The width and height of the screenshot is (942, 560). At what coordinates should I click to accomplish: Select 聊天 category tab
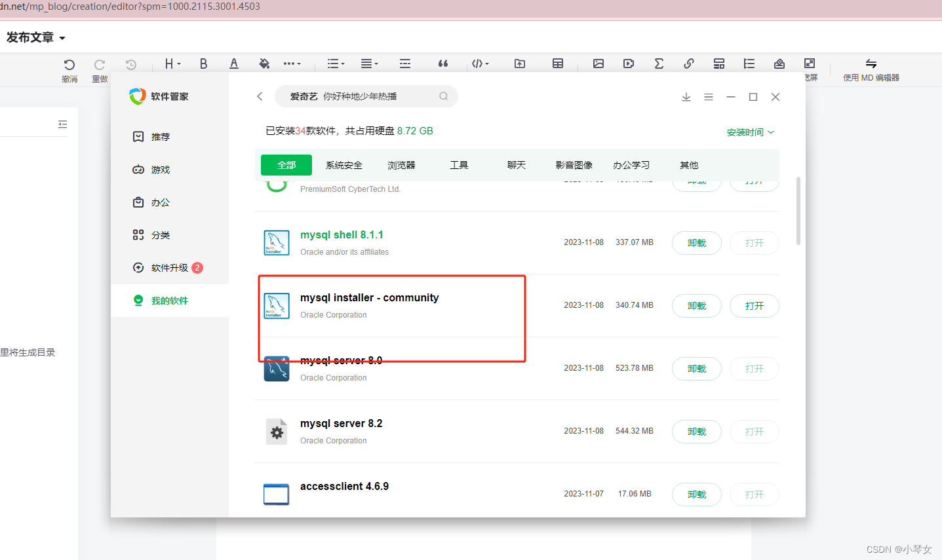(x=517, y=165)
